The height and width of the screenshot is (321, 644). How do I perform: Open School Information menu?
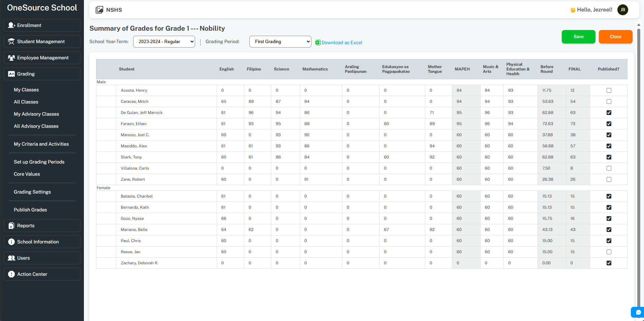[x=42, y=242]
